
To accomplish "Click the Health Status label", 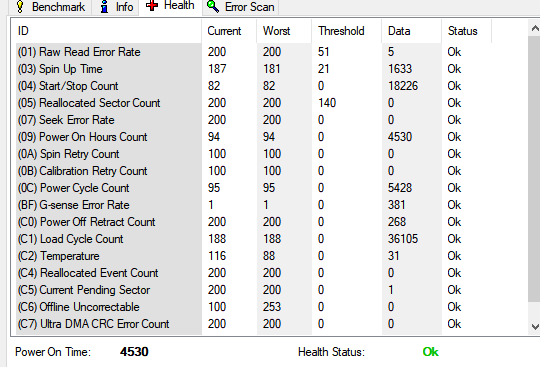I will pos(331,352).
